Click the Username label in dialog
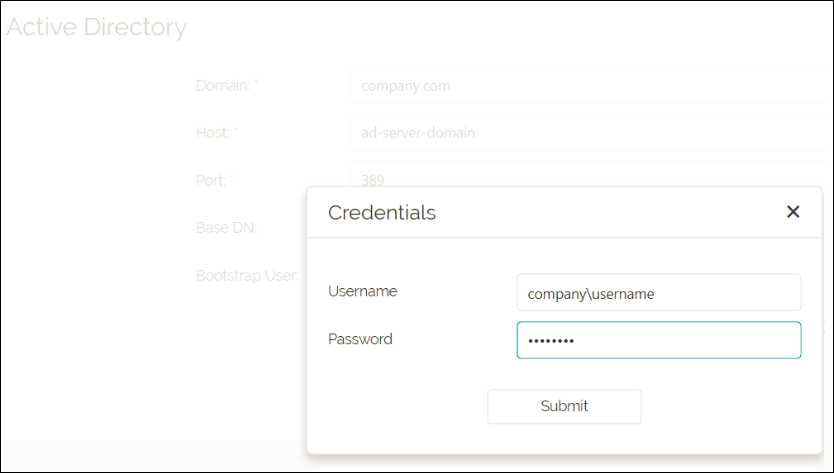 click(x=362, y=291)
